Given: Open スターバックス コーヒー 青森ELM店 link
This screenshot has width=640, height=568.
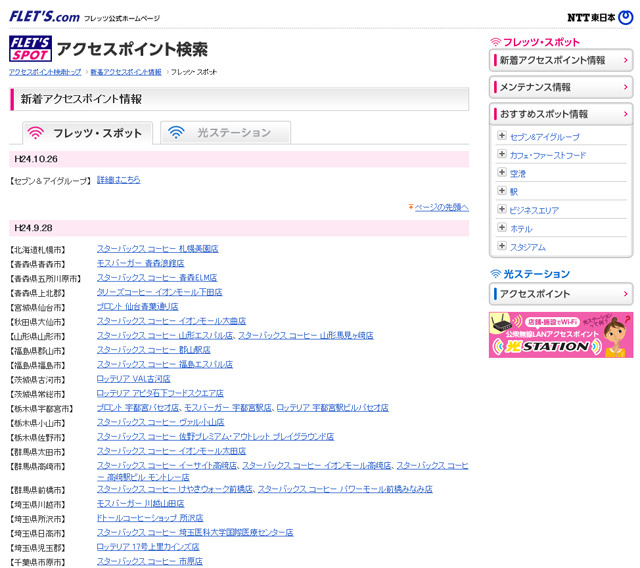Looking at the screenshot, I should (x=157, y=278).
